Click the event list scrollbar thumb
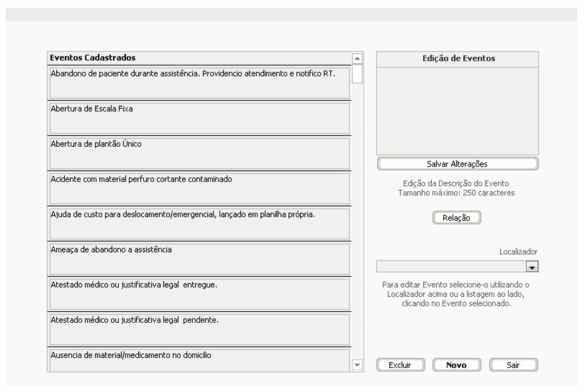This screenshot has width=584, height=392. click(x=357, y=73)
